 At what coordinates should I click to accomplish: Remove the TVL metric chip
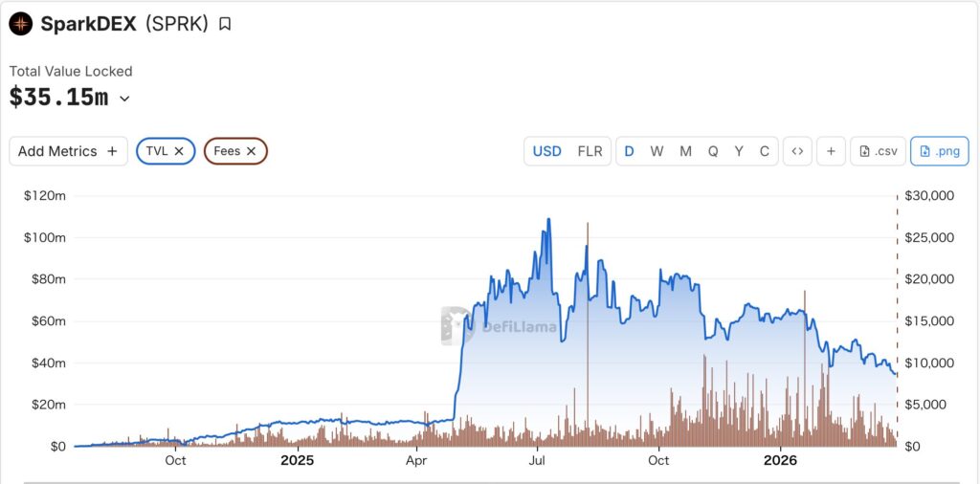click(x=179, y=151)
